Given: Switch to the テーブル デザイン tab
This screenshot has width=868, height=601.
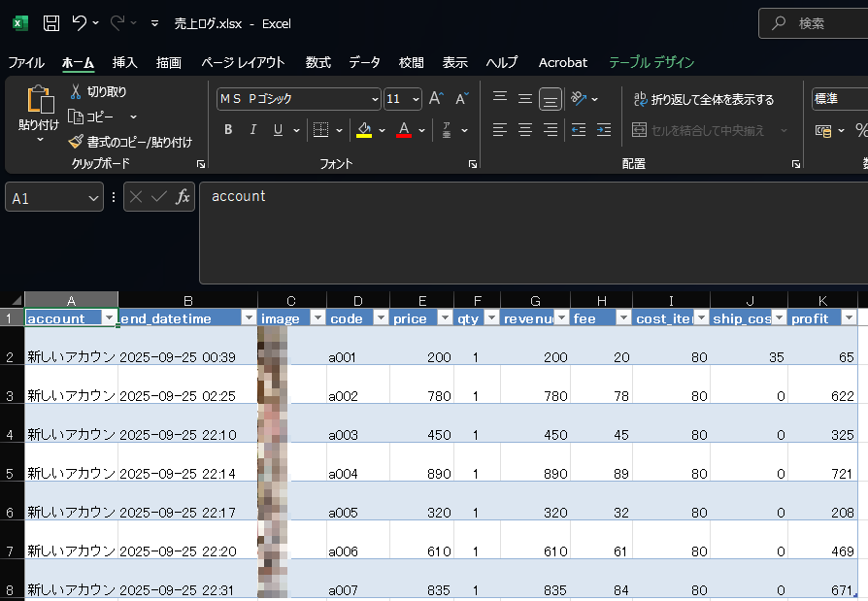Looking at the screenshot, I should (x=651, y=62).
